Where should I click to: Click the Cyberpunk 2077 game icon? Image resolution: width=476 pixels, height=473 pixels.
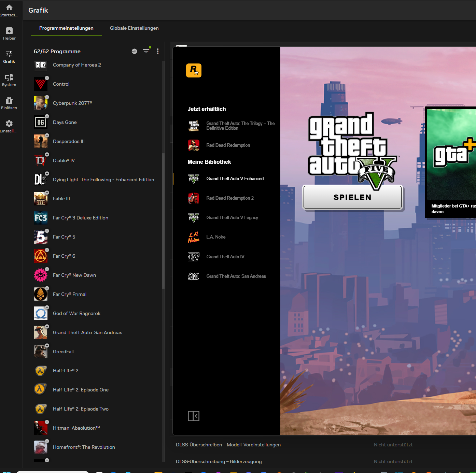41,103
